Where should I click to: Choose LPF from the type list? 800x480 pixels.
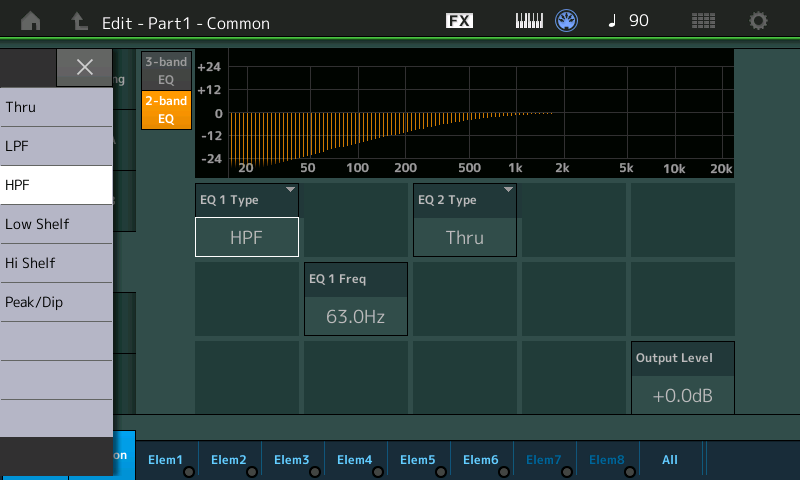coord(56,146)
